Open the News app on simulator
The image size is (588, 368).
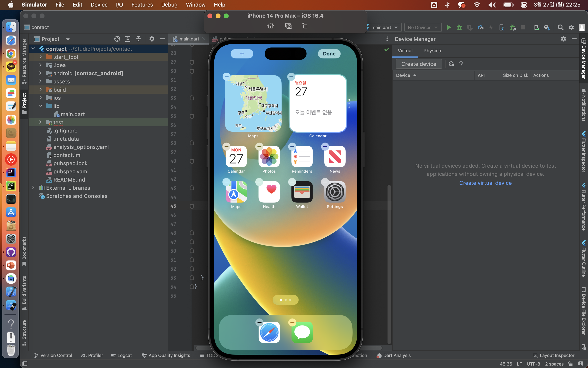(335, 156)
